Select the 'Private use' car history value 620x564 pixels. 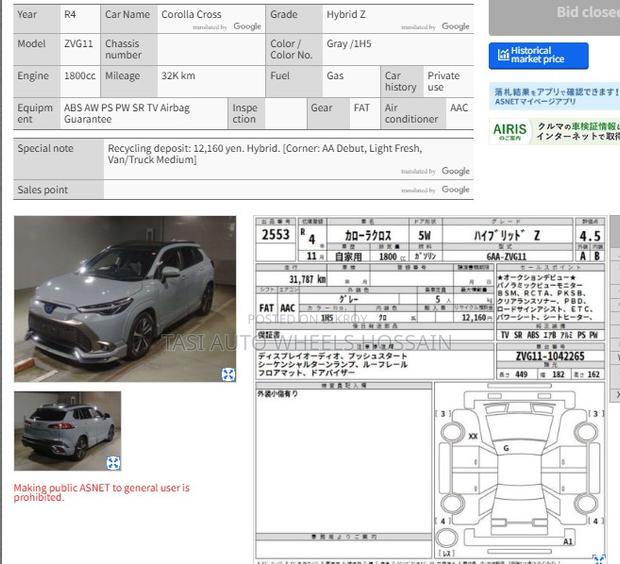coord(444,81)
